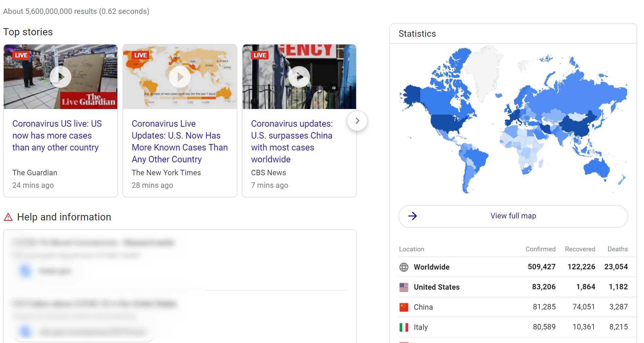Click Worldwide deaths count 23,054

pyautogui.click(x=616, y=267)
